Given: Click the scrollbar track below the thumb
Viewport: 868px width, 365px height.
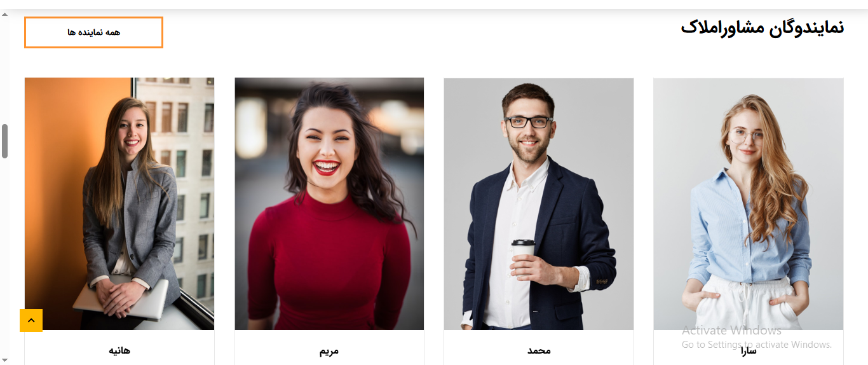Looking at the screenshot, I should point(4,254).
